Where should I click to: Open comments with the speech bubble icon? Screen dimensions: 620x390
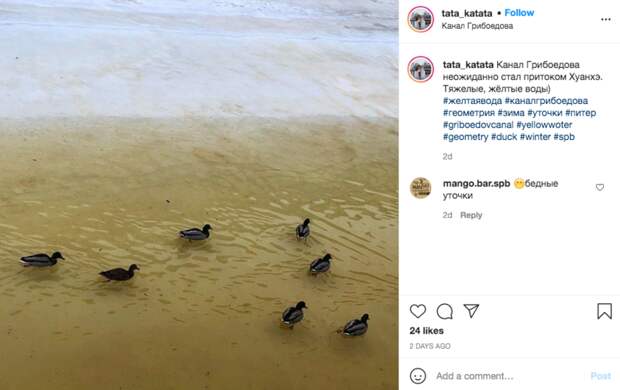(444, 311)
